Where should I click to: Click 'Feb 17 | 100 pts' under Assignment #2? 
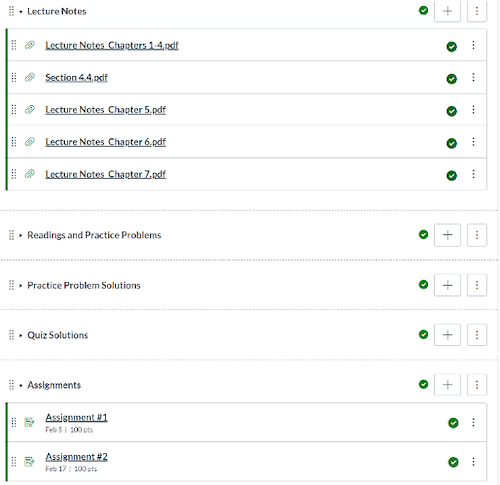tap(71, 469)
